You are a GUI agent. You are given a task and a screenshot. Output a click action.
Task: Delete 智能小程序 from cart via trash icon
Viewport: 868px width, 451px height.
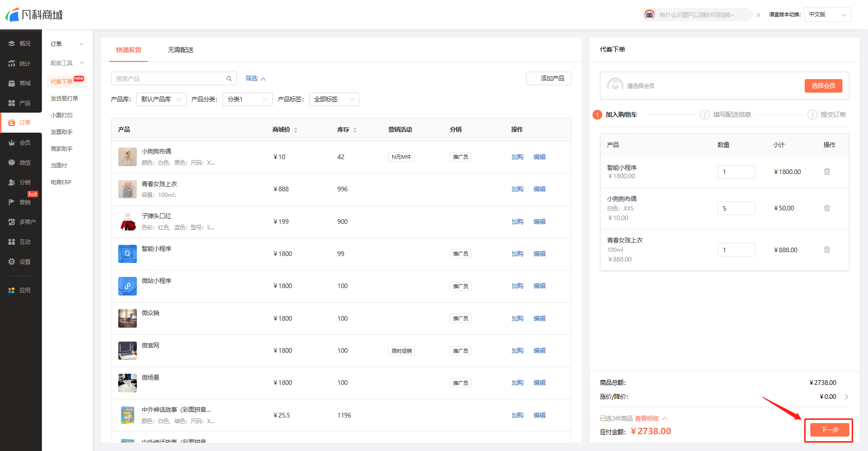827,172
